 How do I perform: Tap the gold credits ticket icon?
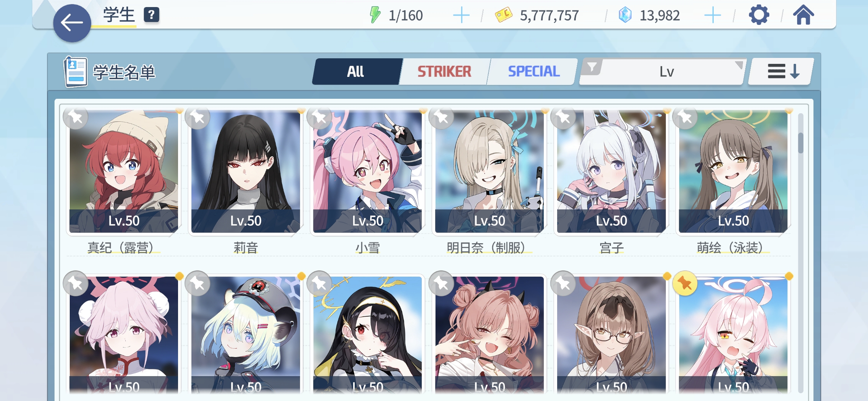(x=503, y=15)
